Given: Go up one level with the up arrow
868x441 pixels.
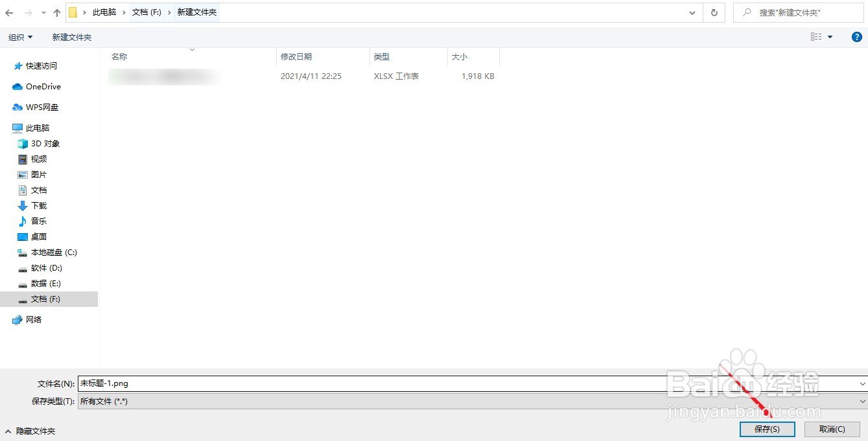Looking at the screenshot, I should pyautogui.click(x=56, y=12).
